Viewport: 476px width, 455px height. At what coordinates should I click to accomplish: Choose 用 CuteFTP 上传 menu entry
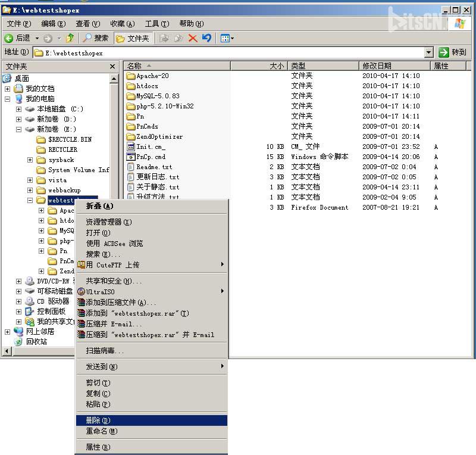[152, 265]
